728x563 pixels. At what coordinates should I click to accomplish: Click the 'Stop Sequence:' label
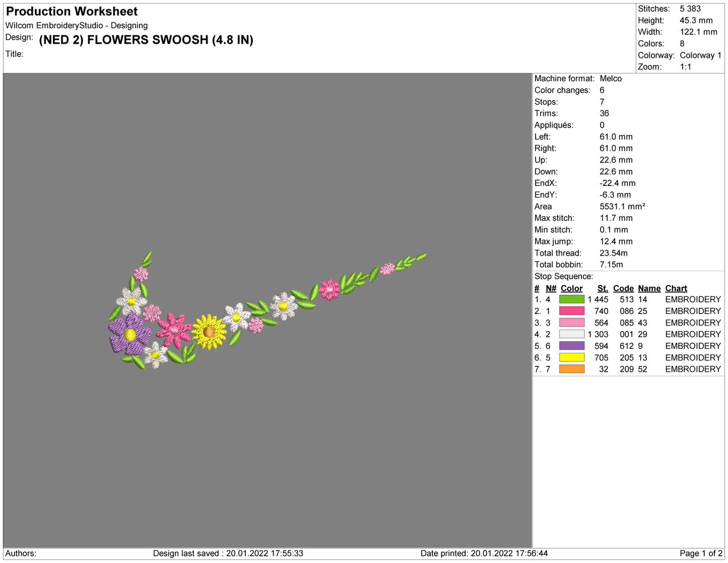564,276
